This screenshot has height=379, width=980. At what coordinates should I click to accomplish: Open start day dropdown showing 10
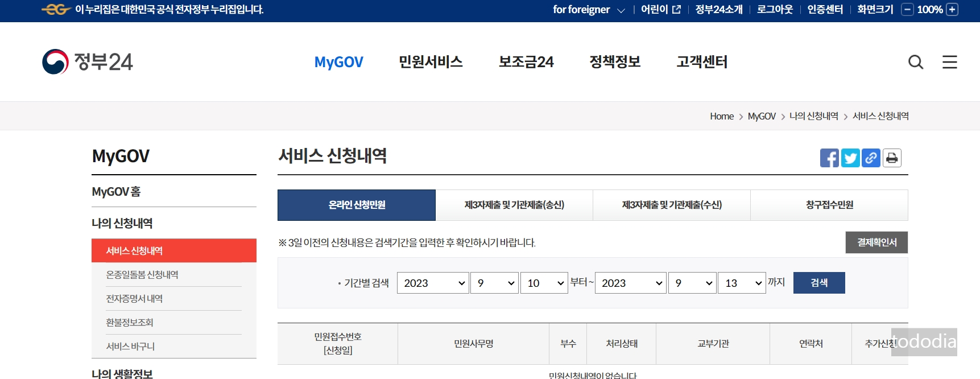(x=544, y=283)
